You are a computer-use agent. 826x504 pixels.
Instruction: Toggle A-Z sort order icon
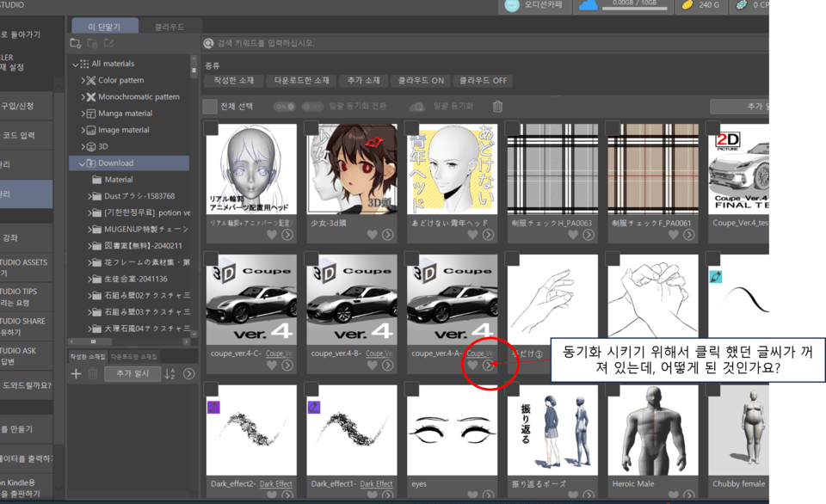tap(170, 373)
